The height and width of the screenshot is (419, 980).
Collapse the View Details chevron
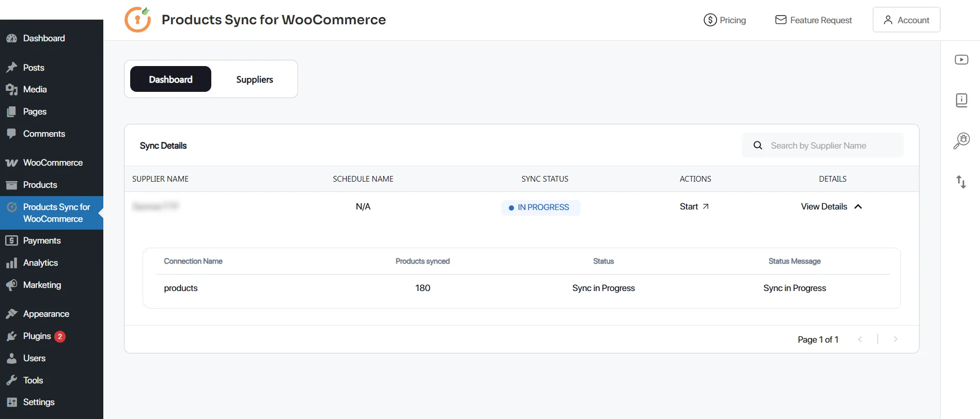tap(858, 206)
